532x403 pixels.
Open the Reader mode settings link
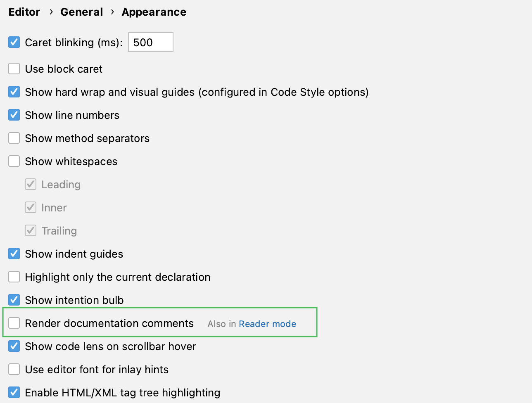(x=267, y=324)
